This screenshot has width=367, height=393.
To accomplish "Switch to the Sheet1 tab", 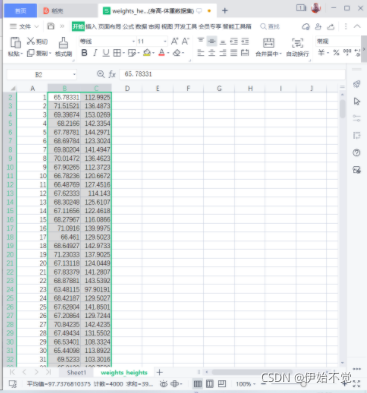I will tap(76, 373).
